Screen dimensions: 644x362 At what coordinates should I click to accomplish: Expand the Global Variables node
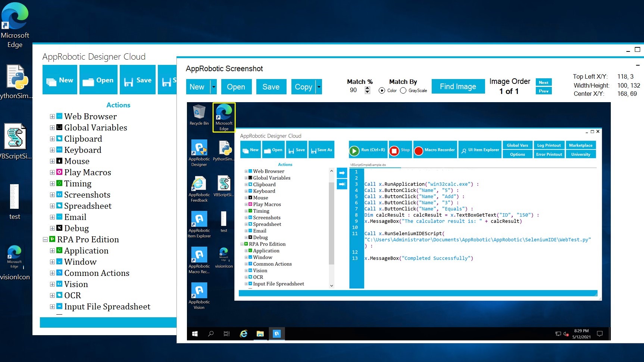click(52, 128)
